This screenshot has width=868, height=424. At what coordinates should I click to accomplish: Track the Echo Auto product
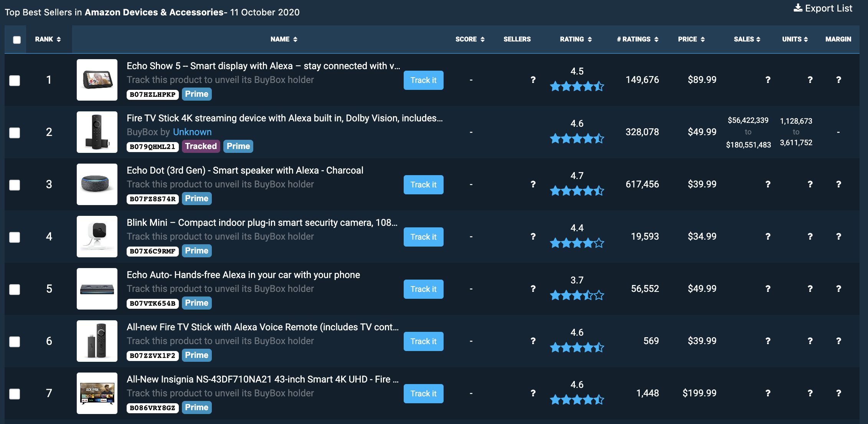click(x=423, y=289)
